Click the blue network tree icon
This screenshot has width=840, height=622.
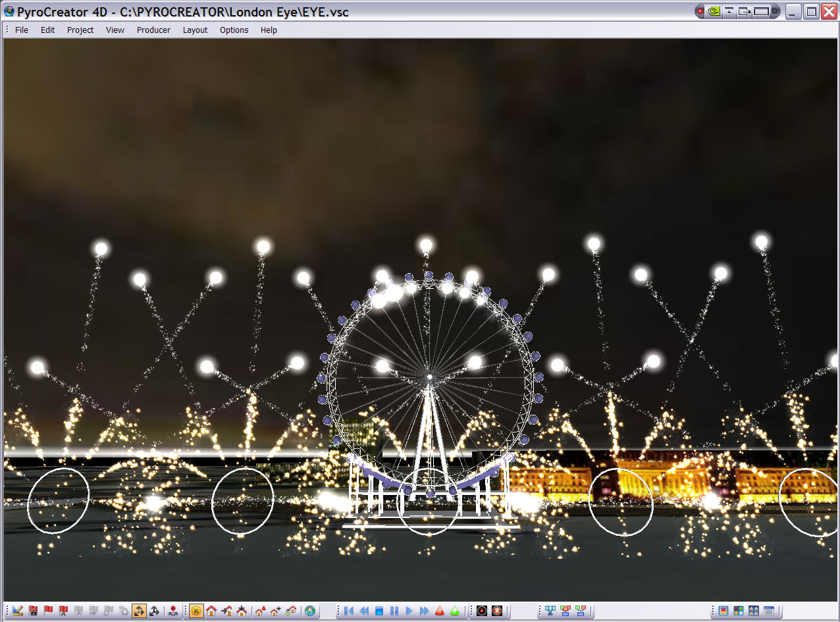pyautogui.click(x=550, y=611)
